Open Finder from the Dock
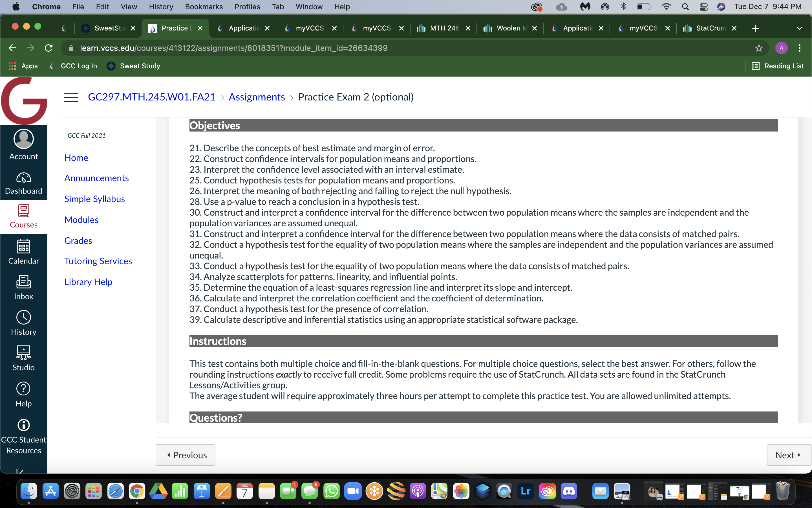The width and height of the screenshot is (812, 508). [29, 492]
